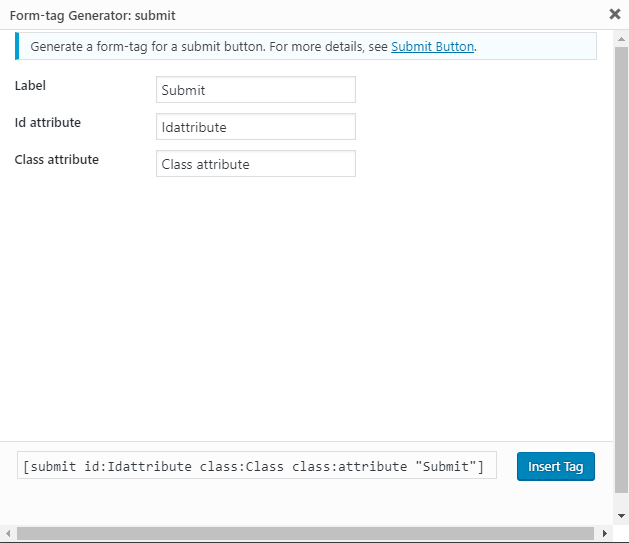Click the "Label" field caption

pos(30,86)
